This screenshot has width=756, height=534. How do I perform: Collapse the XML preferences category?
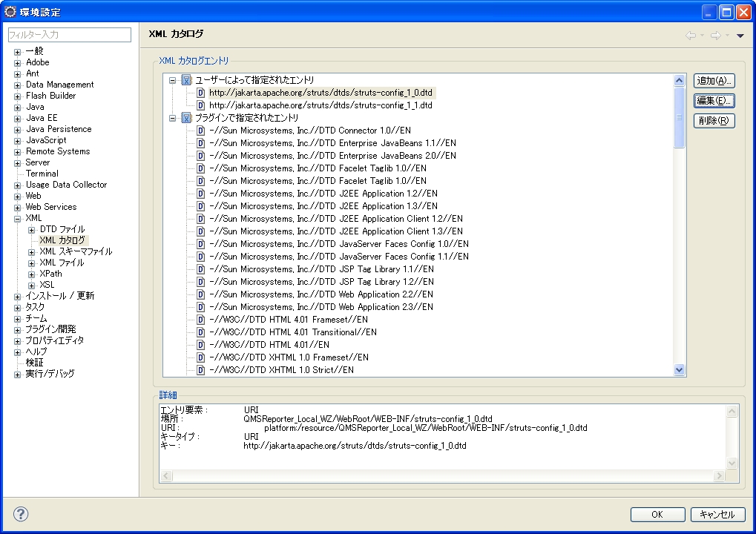[x=17, y=219]
